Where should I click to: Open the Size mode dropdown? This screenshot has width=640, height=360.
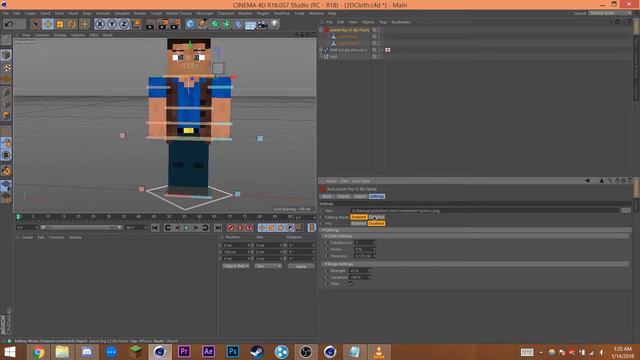pyautogui.click(x=268, y=266)
